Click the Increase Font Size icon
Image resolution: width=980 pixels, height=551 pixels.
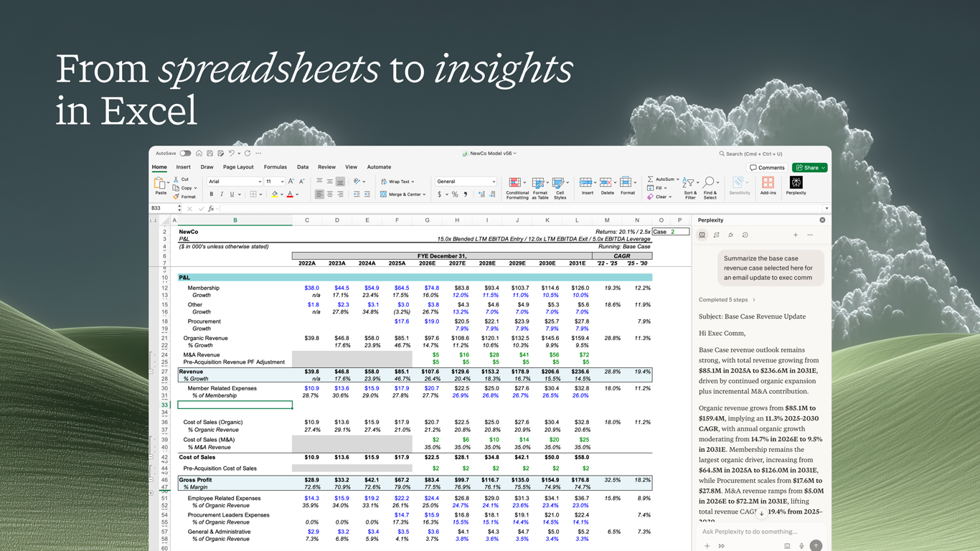click(x=291, y=182)
